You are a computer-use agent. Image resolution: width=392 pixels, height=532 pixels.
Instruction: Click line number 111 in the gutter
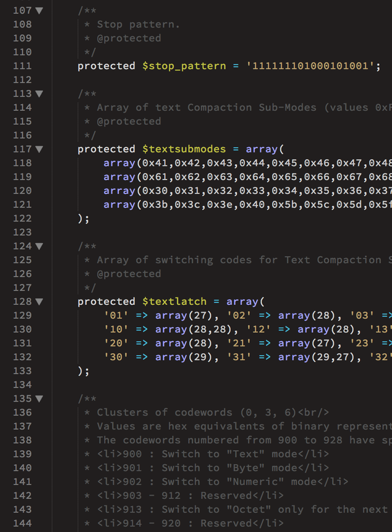pos(23,66)
